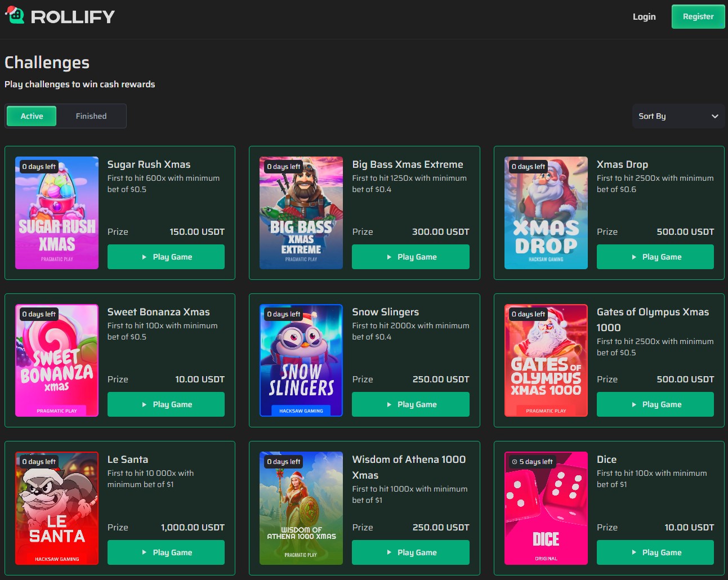Play Game for Dice challenge
728x580 pixels.
[x=655, y=552]
